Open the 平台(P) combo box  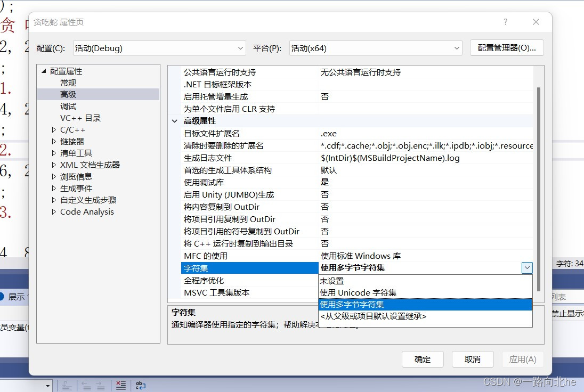coord(376,48)
